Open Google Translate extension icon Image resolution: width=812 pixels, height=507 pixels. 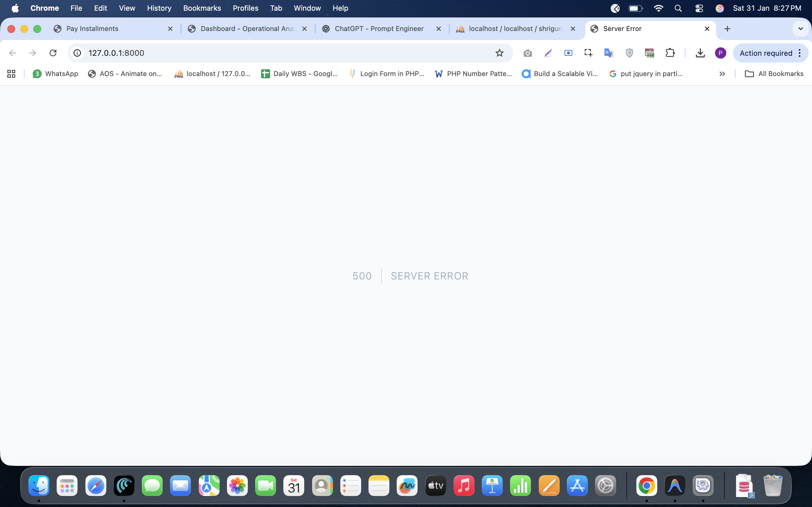tap(608, 53)
